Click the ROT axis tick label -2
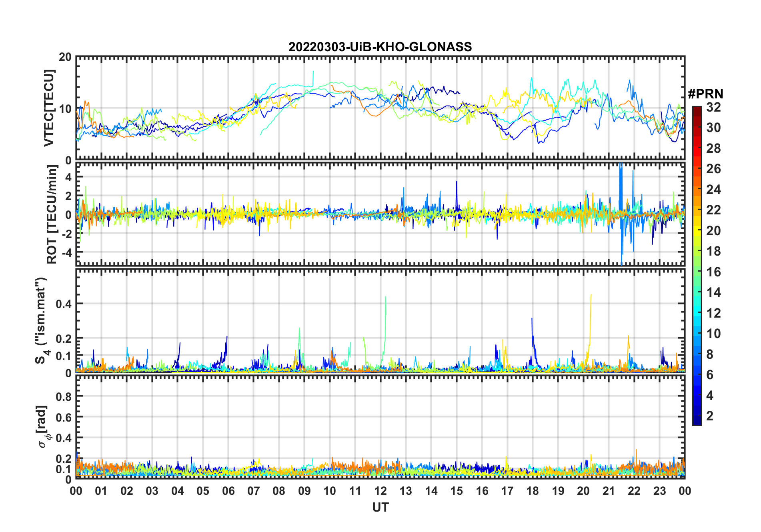Screen dimensions: 761x532 click(66, 234)
